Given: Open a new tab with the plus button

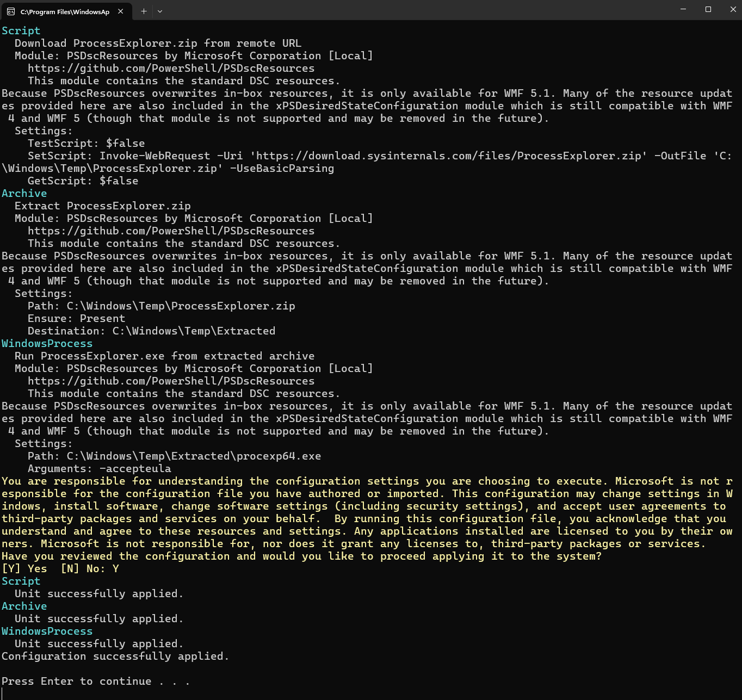Looking at the screenshot, I should [x=144, y=11].
